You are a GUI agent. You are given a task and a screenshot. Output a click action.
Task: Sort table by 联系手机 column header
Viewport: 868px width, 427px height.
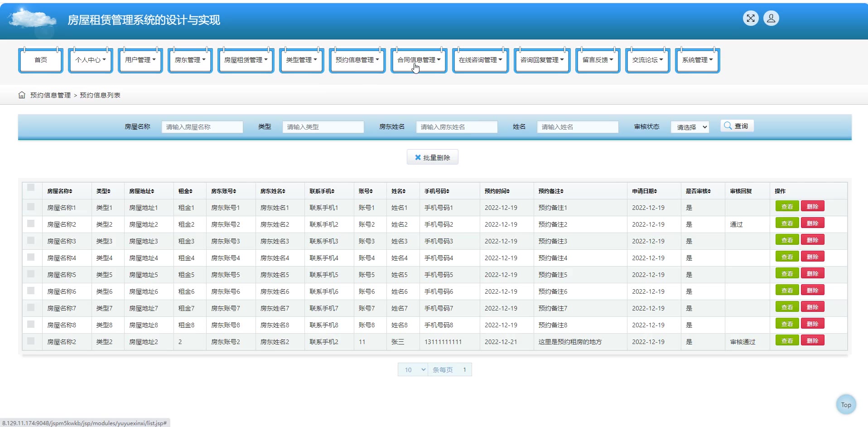pyautogui.click(x=322, y=191)
